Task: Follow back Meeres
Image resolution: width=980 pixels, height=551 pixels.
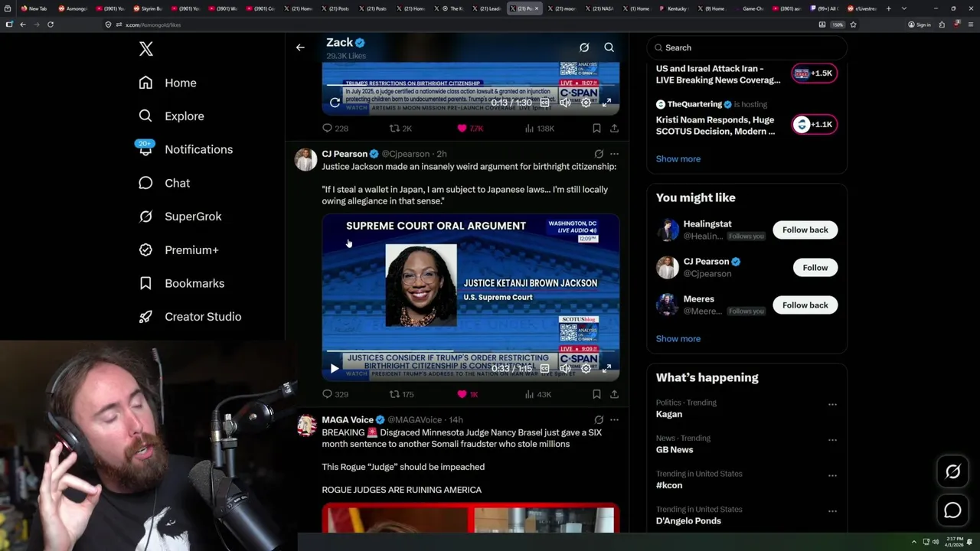Action: pyautogui.click(x=805, y=305)
